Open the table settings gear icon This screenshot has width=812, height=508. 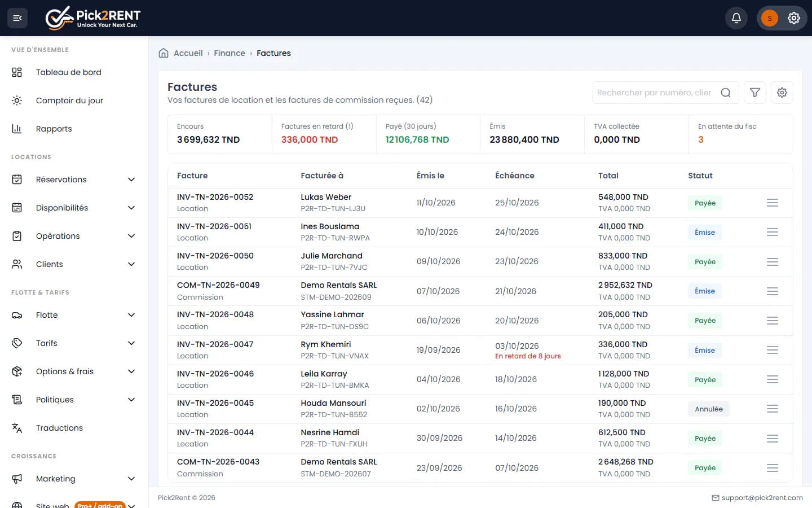pyautogui.click(x=782, y=93)
